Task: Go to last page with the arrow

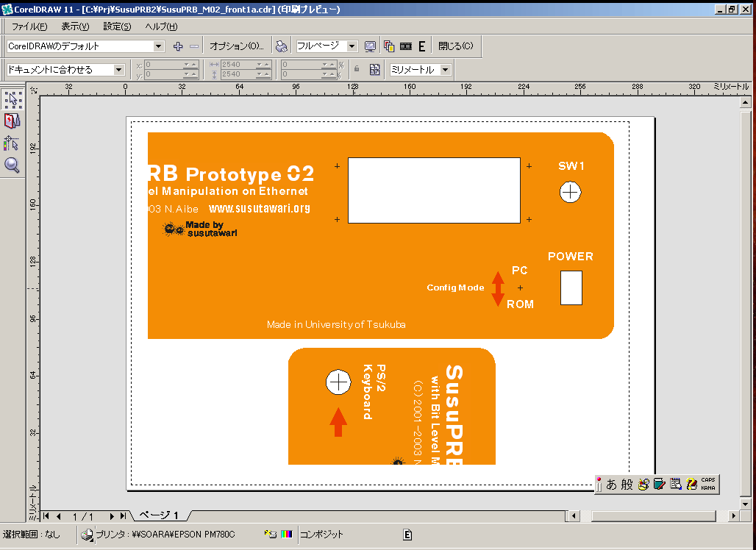Action: (x=124, y=515)
